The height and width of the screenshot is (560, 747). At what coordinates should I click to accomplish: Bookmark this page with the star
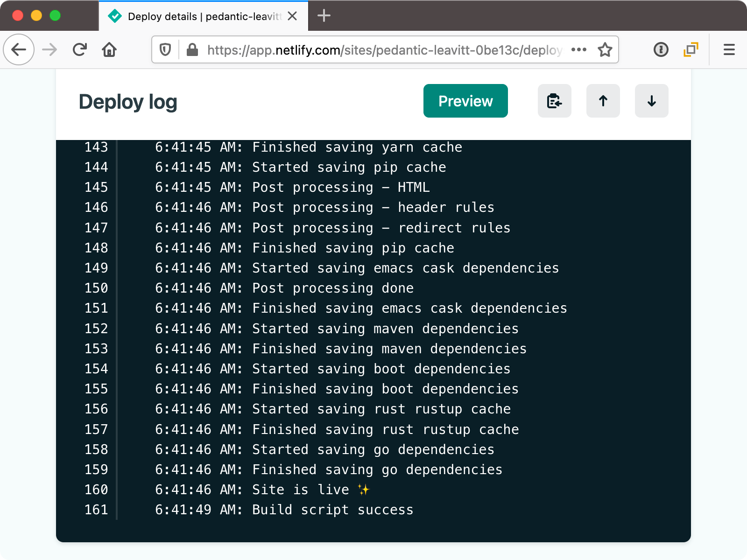pos(605,49)
